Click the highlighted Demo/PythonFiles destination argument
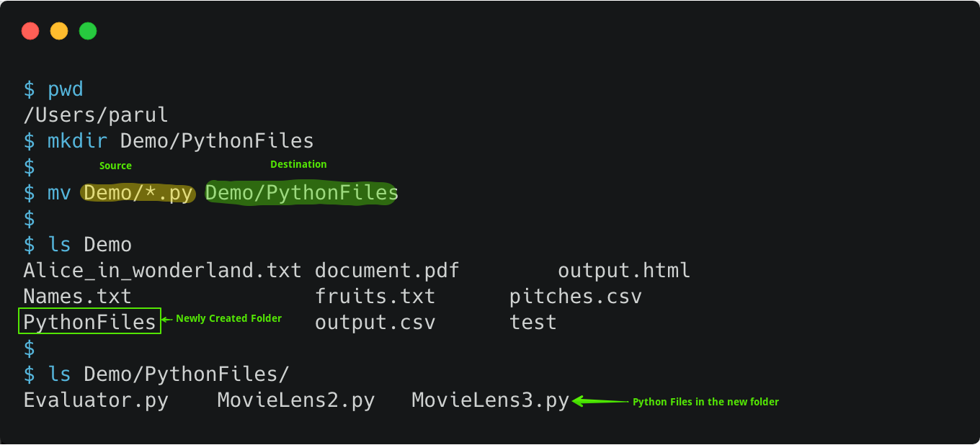980x445 pixels. click(x=301, y=193)
